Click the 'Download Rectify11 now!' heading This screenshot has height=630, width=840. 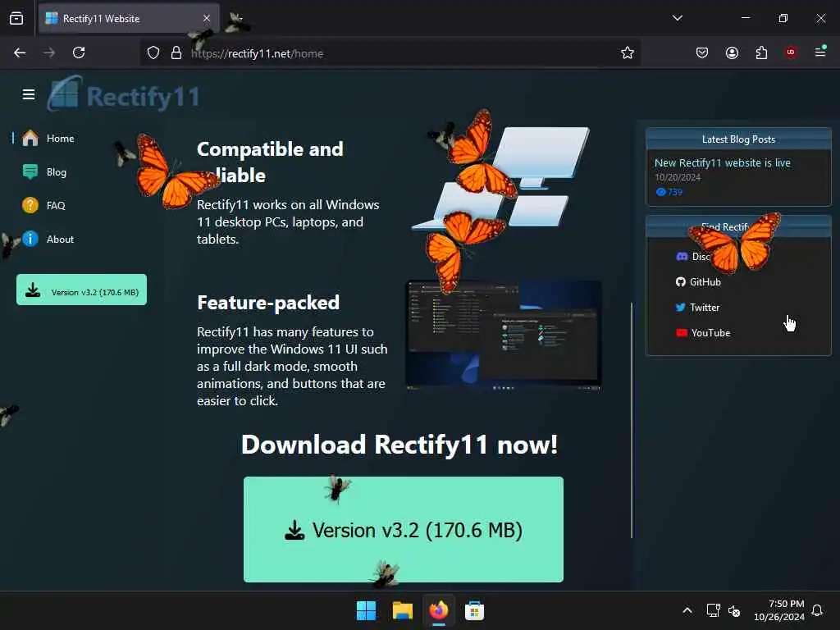pos(399,445)
